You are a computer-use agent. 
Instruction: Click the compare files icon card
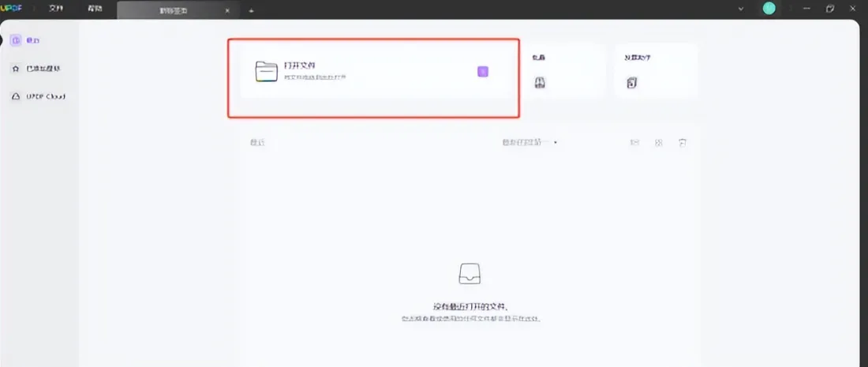click(631, 82)
